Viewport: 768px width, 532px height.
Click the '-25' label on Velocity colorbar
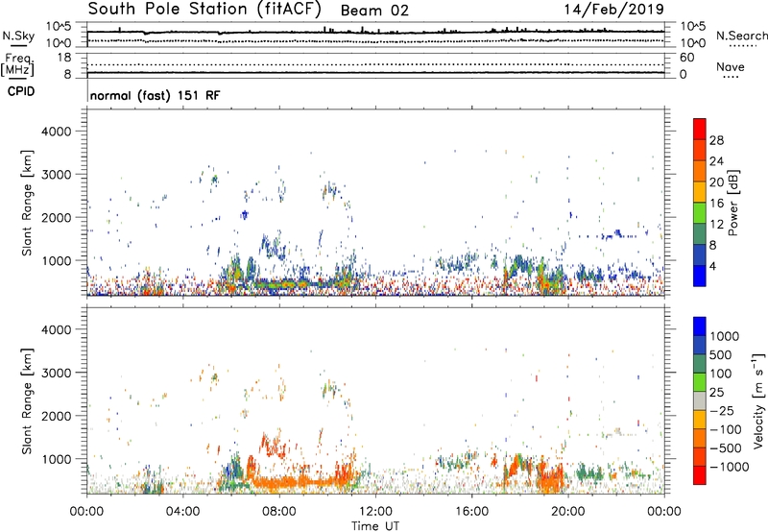pos(722,411)
